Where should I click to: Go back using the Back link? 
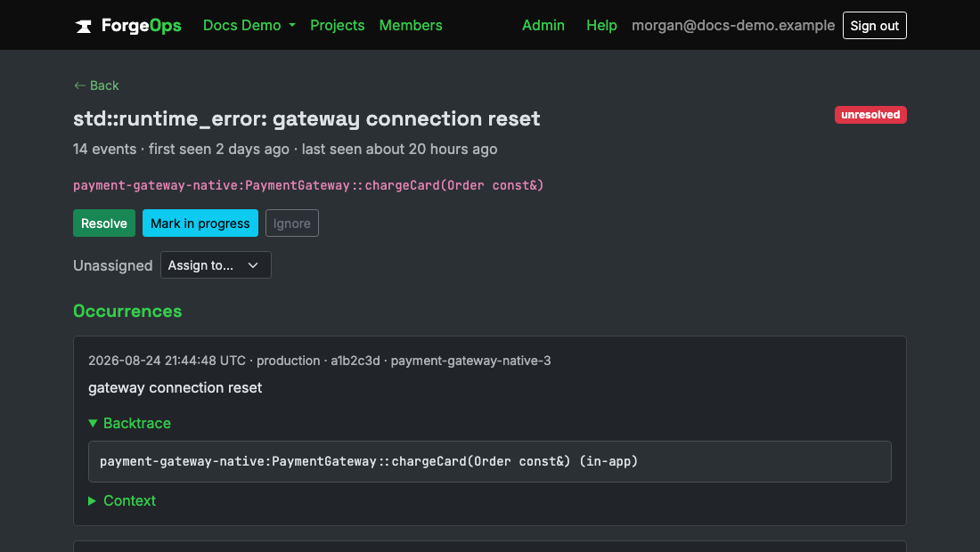tap(96, 85)
